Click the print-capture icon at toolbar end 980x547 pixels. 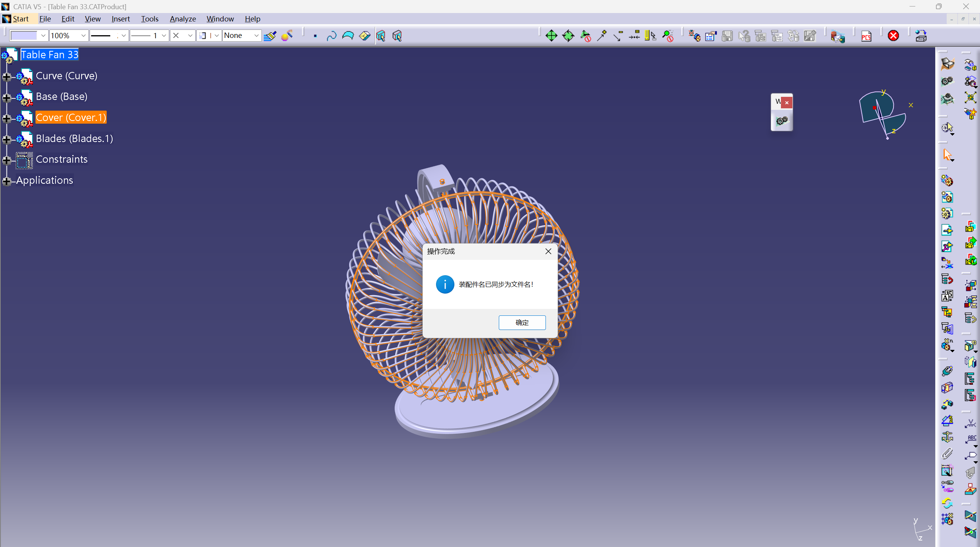(x=921, y=36)
